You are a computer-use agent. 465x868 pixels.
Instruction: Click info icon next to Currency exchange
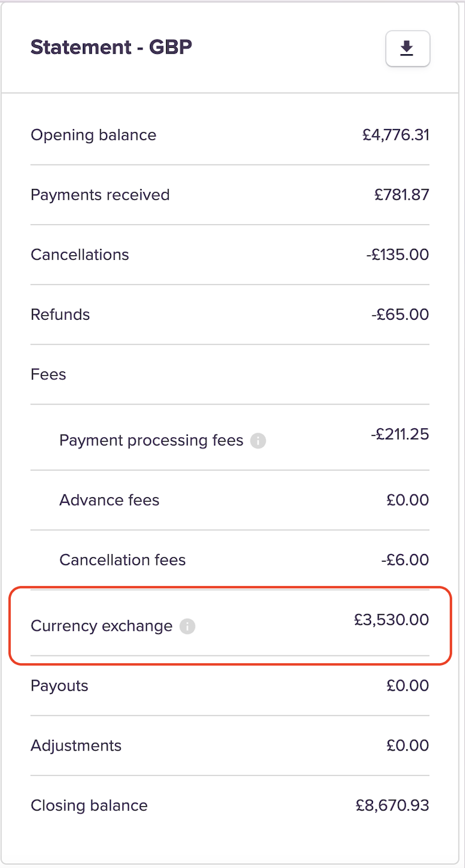(x=187, y=626)
